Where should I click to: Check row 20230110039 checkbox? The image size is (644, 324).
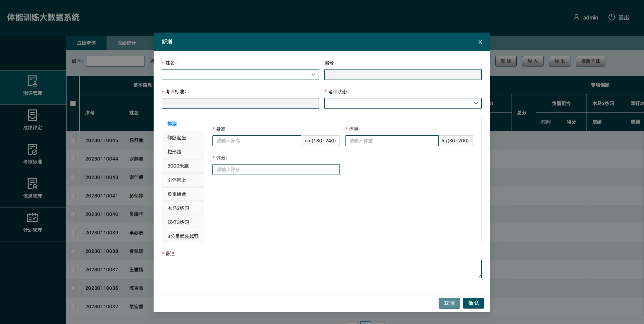[73, 233]
